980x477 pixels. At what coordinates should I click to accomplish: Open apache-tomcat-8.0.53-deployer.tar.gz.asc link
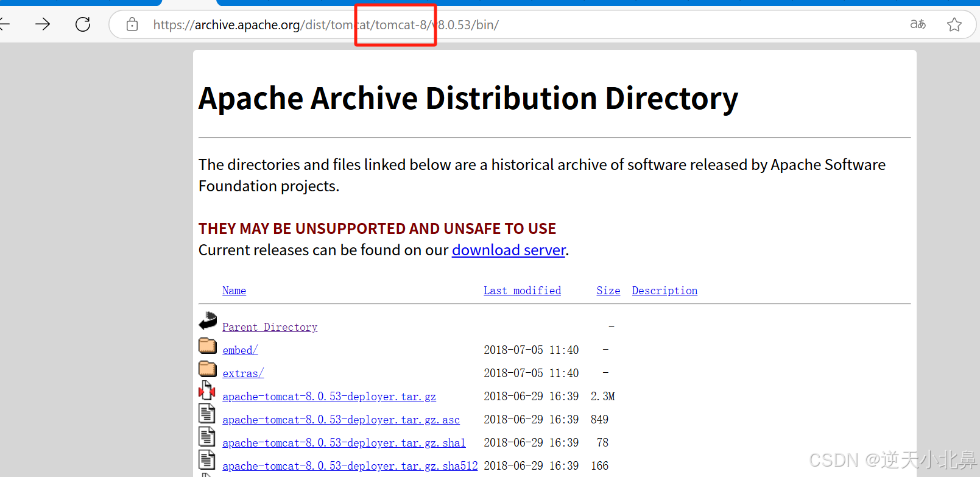(x=341, y=420)
